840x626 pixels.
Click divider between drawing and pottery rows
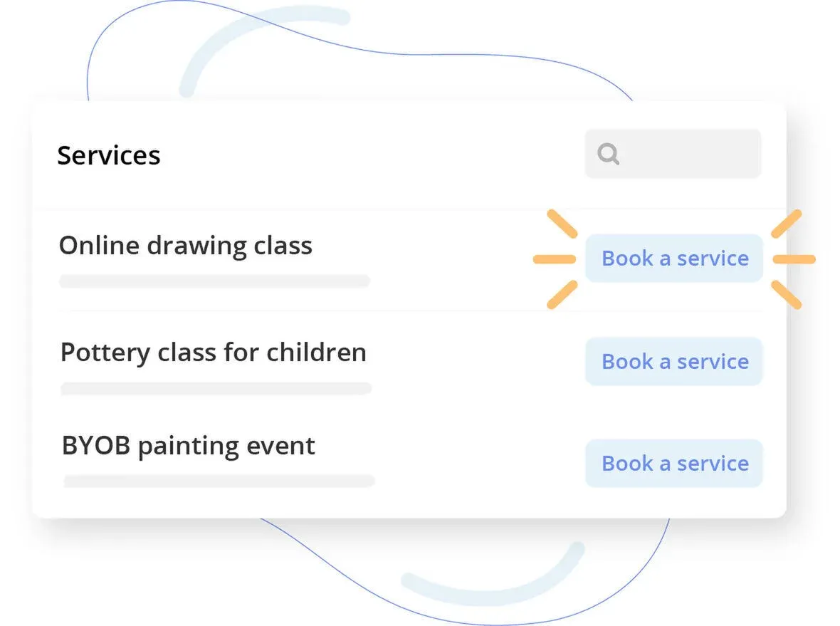tap(409, 311)
